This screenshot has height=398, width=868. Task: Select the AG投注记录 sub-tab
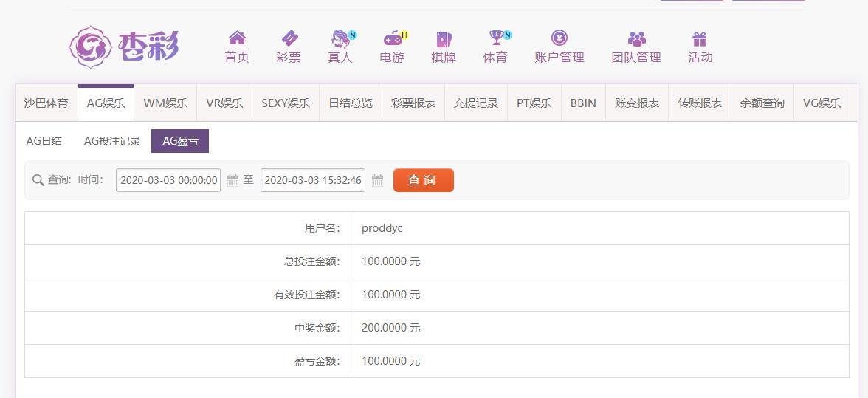[x=112, y=141]
